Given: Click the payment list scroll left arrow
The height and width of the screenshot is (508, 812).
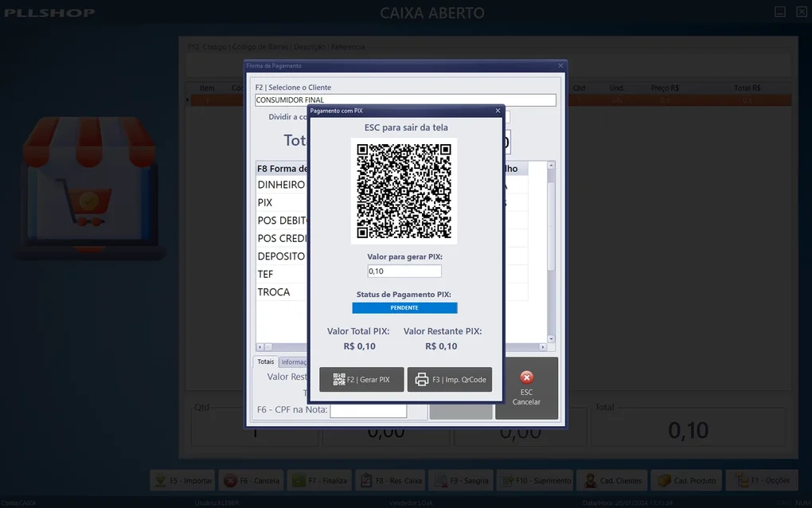Looking at the screenshot, I should (260, 347).
